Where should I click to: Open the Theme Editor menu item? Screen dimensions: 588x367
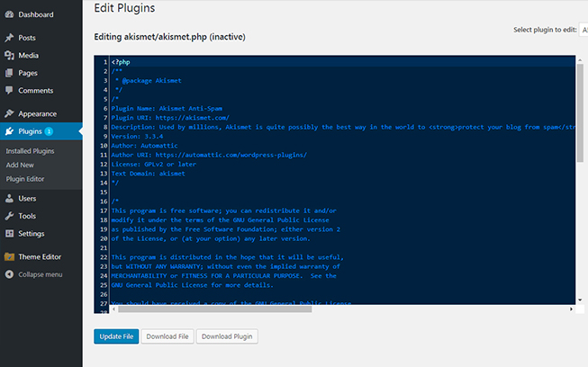point(41,257)
